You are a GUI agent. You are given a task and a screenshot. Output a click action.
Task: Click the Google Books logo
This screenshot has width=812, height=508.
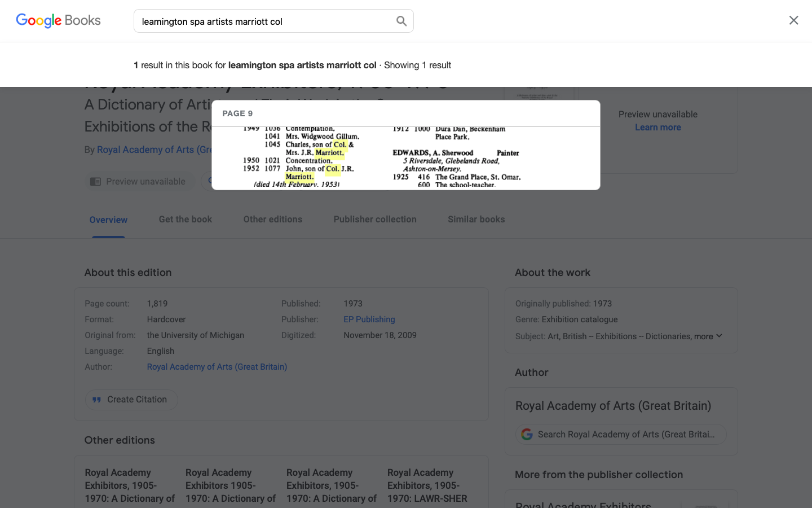(58, 21)
